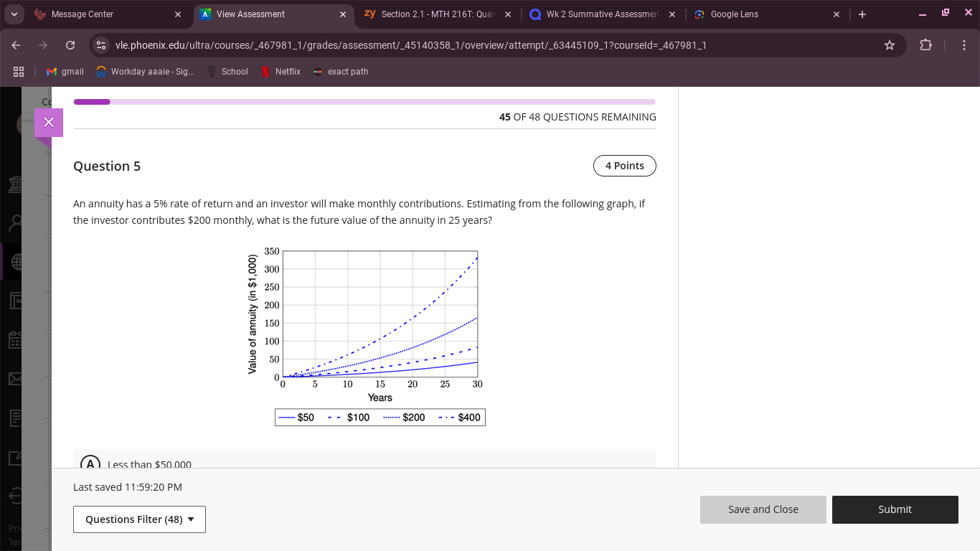Switch to the View Assessment tab
980x551 pixels.
coord(273,14)
